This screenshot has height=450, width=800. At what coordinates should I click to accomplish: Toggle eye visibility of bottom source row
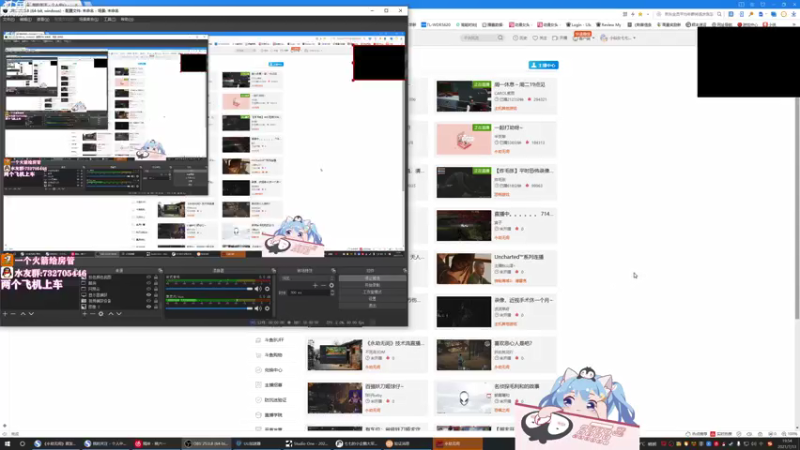(149, 307)
